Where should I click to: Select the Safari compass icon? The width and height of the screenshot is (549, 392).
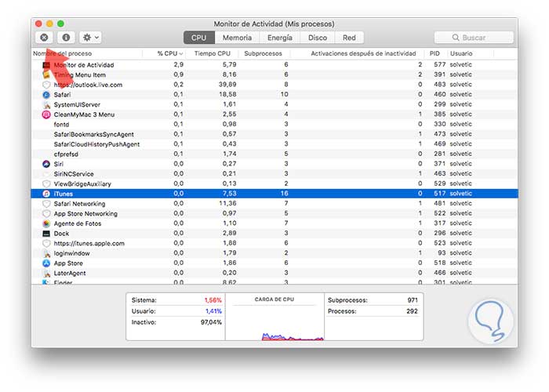46,95
